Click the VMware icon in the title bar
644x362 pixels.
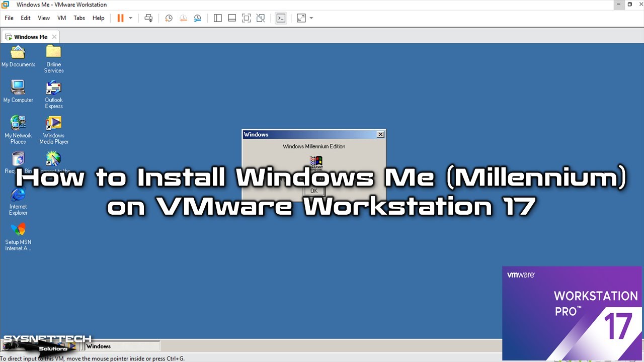(x=6, y=5)
